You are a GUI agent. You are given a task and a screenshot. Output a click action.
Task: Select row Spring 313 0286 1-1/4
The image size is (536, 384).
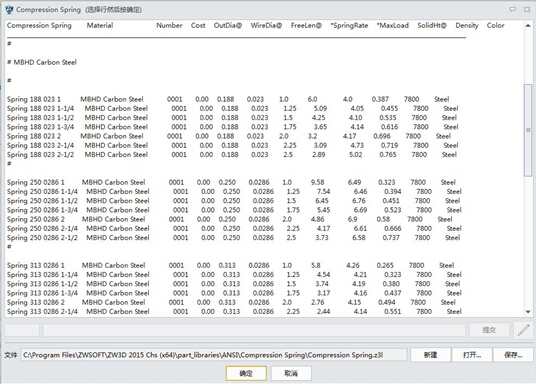234,275
